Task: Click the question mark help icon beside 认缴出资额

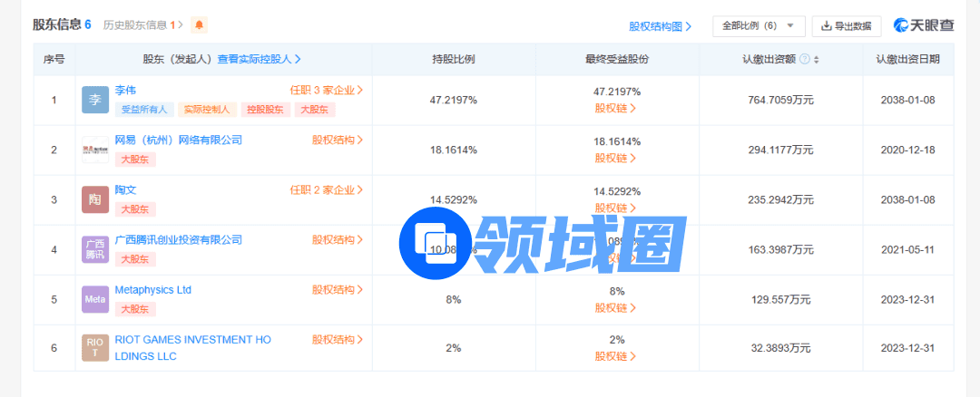Action: click(805, 59)
